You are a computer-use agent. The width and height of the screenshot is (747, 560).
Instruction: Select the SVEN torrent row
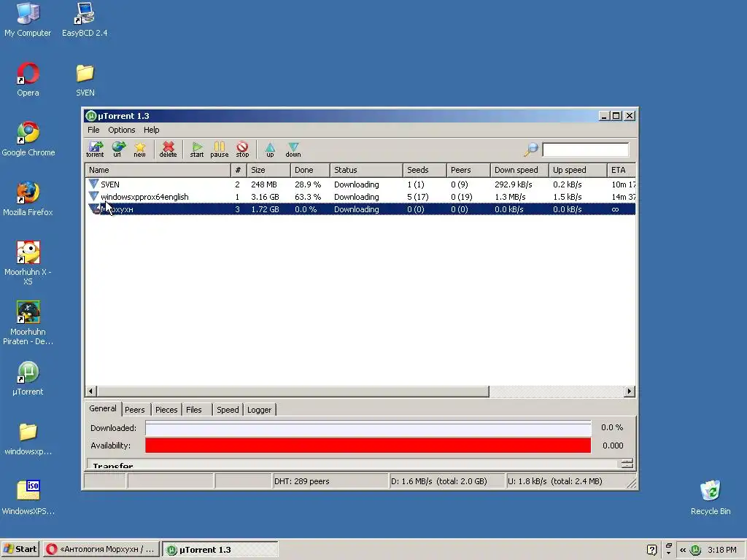[360, 184]
